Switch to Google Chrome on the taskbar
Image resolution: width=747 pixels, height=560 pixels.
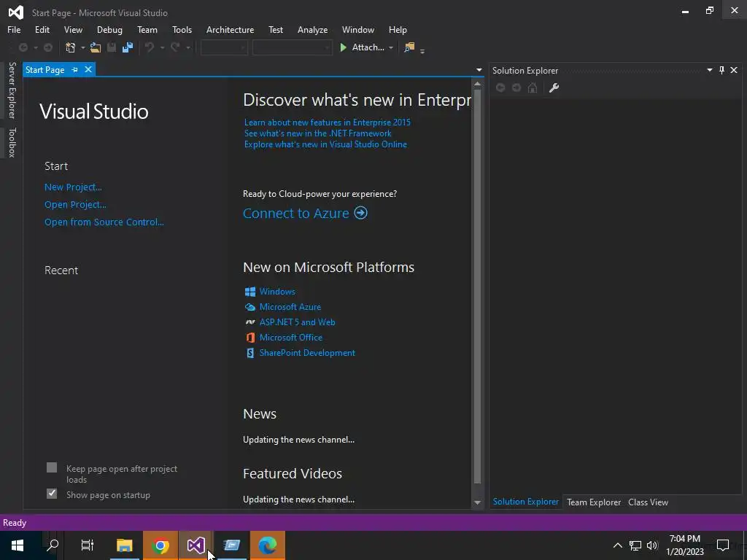click(x=160, y=545)
